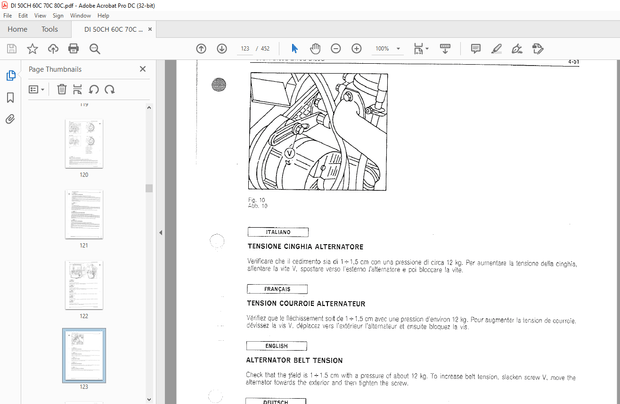
Task: Switch to the Tools tab
Action: click(49, 29)
